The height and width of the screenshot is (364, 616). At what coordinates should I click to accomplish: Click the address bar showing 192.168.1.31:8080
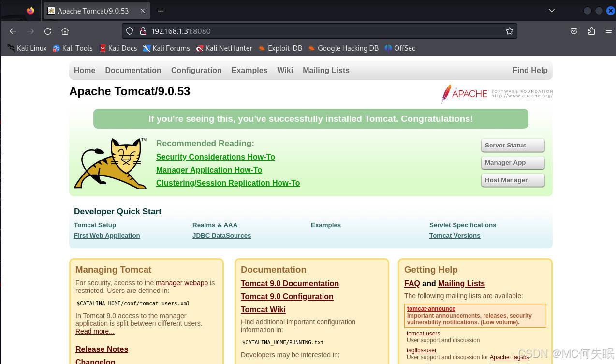coord(319,31)
